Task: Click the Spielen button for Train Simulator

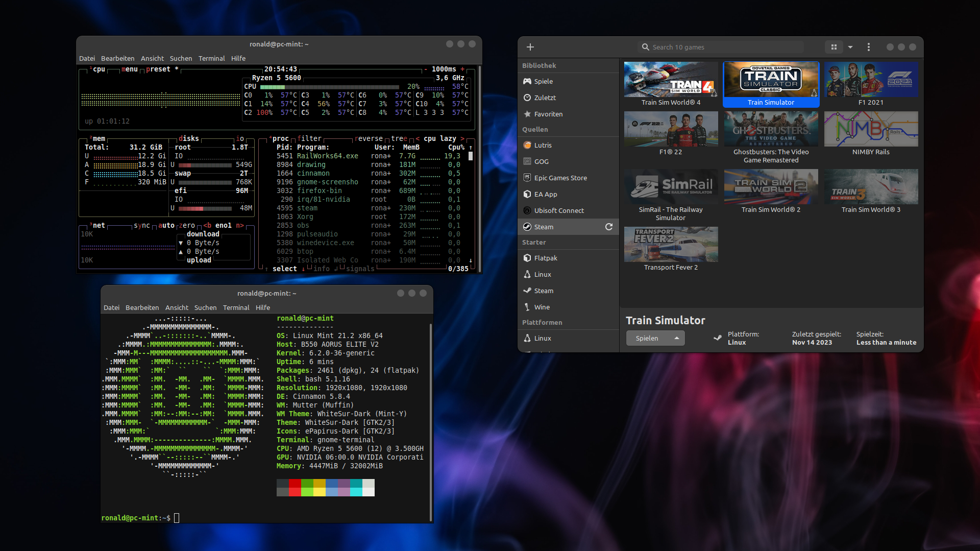Action: point(647,338)
